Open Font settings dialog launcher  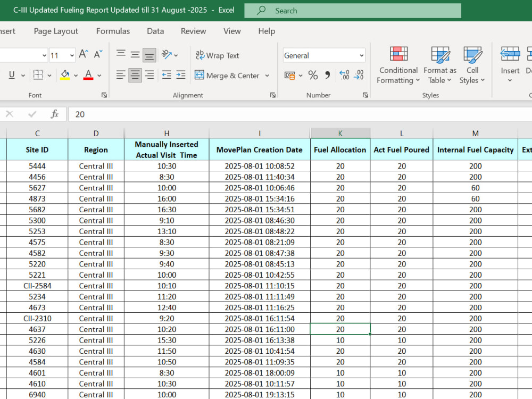(x=104, y=95)
